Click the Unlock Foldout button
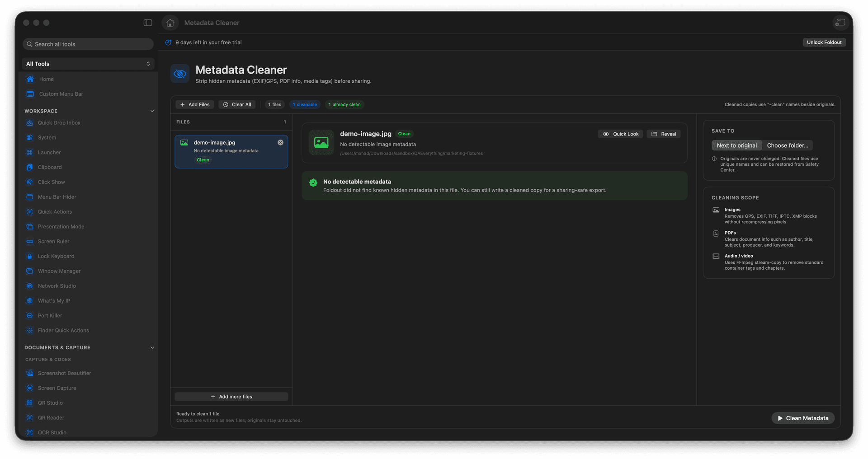868x459 pixels. point(824,42)
